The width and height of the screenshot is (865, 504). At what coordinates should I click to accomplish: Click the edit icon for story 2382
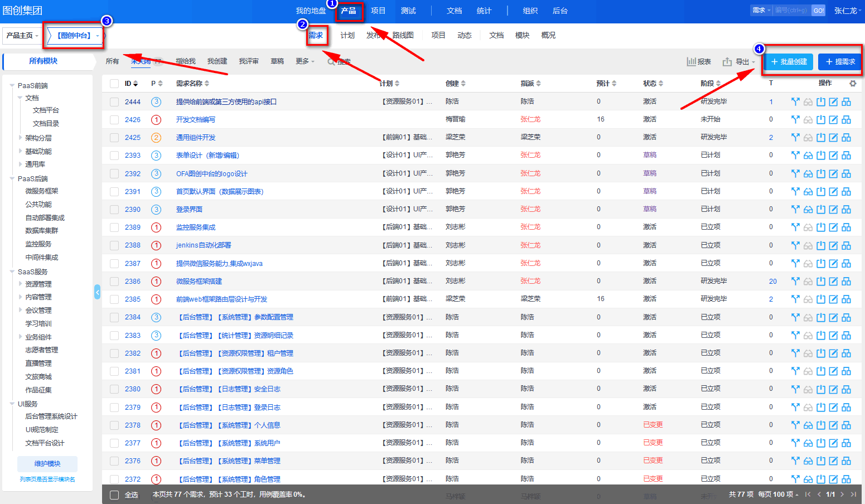(x=833, y=353)
